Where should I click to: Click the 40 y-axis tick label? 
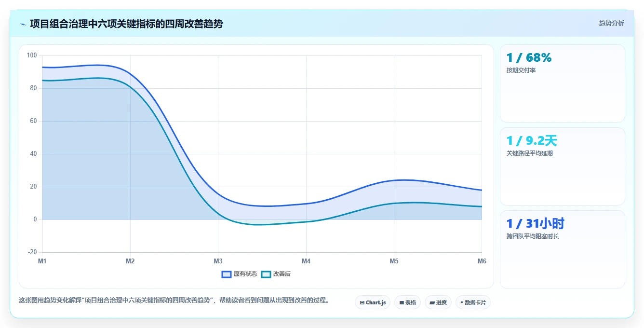click(33, 154)
